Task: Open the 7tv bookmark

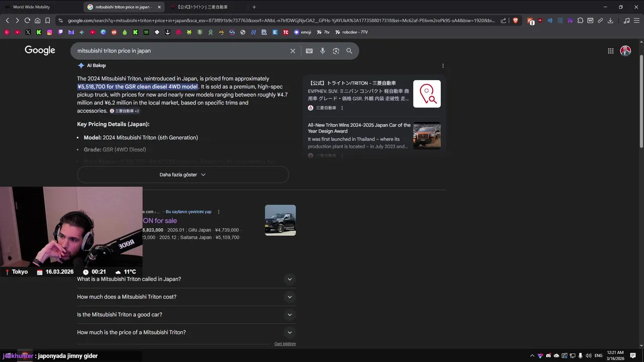Action: [x=323, y=32]
